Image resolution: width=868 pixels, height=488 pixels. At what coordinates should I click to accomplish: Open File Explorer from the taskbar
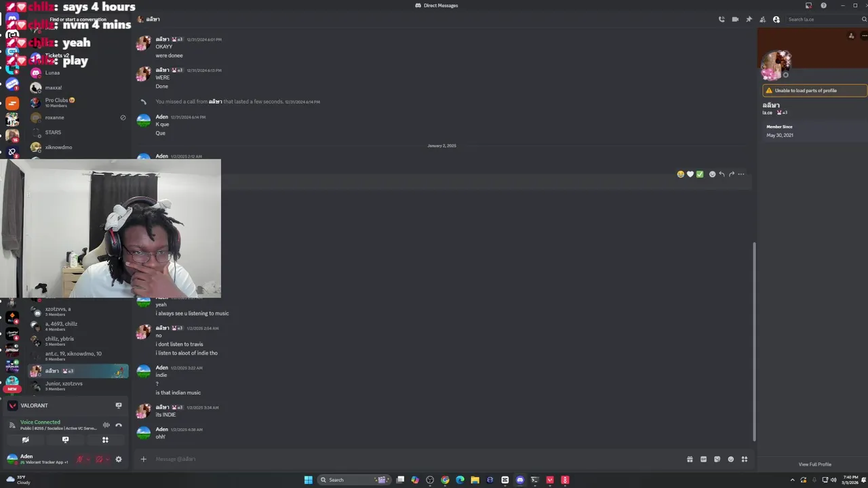(475, 480)
